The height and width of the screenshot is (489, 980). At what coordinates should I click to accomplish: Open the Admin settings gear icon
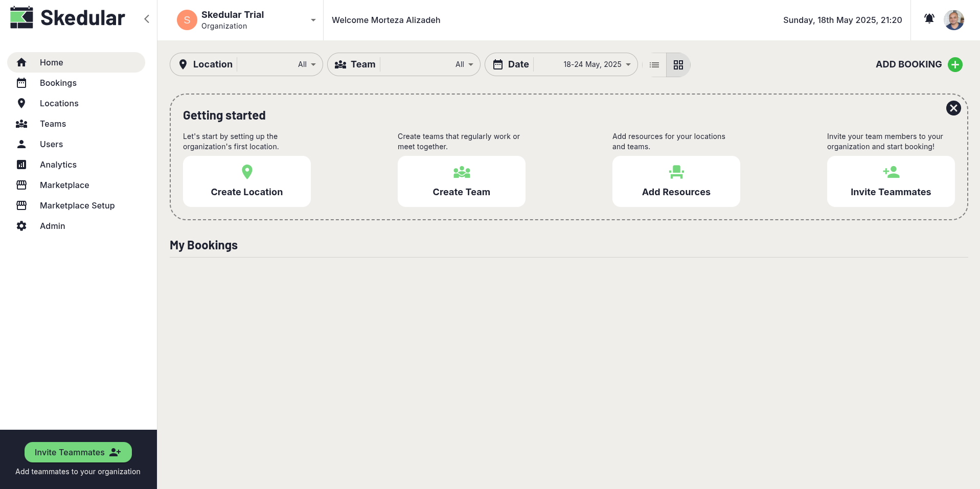pos(21,226)
